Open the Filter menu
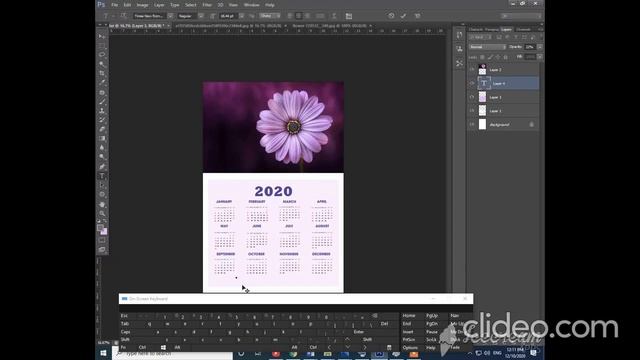The height and width of the screenshot is (360, 640). coord(207,5)
